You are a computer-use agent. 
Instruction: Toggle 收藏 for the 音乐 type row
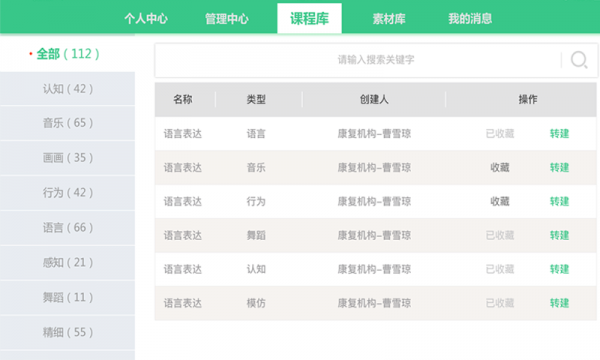click(500, 168)
